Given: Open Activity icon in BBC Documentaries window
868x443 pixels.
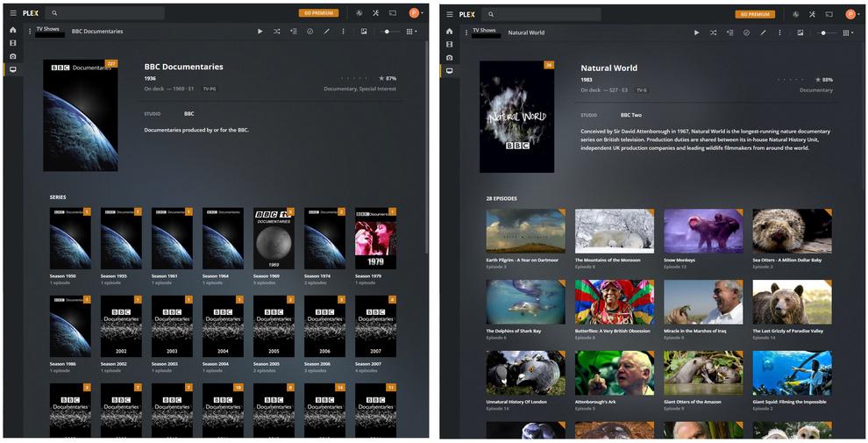Looking at the screenshot, I should (x=359, y=13).
